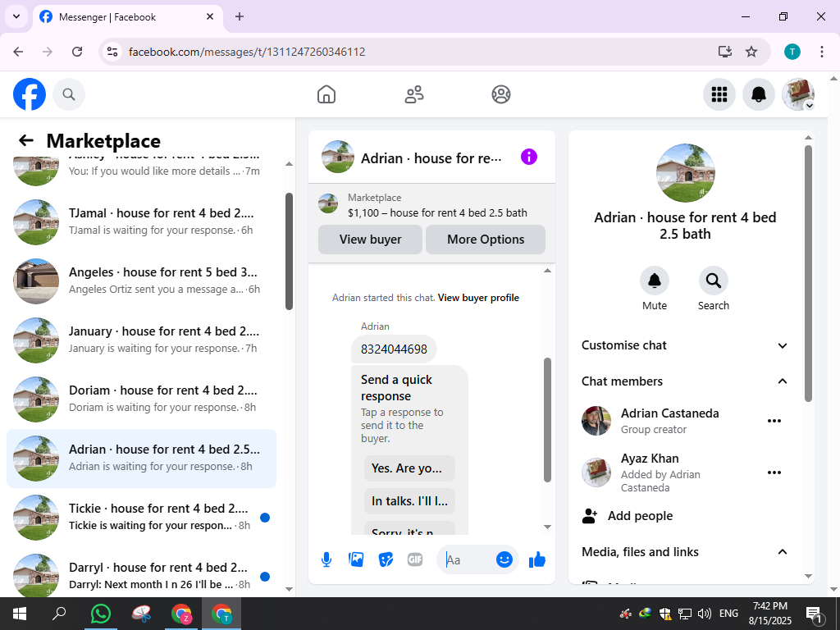Open the Facebook menu grid icon
Image resolution: width=840 pixels, height=630 pixels.
pos(719,94)
